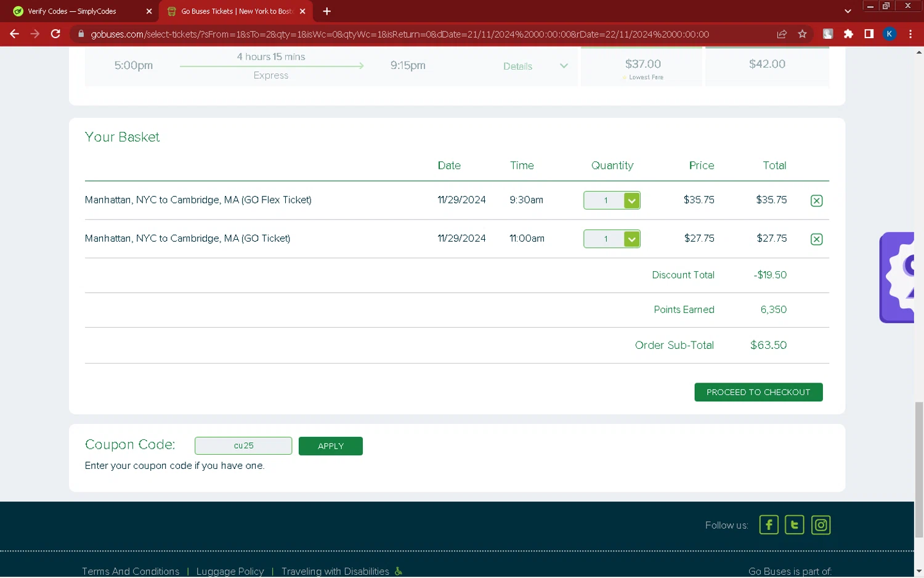Click Proceed to Checkout button

point(758,392)
